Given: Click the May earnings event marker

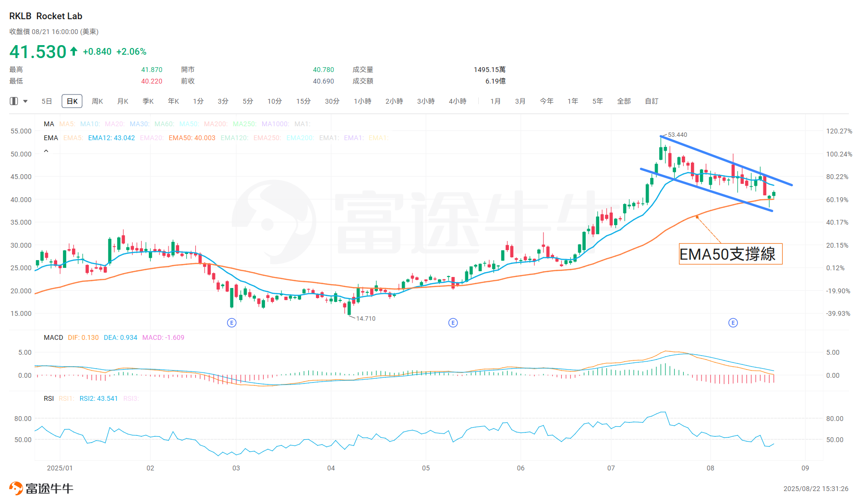Looking at the screenshot, I should [x=453, y=323].
